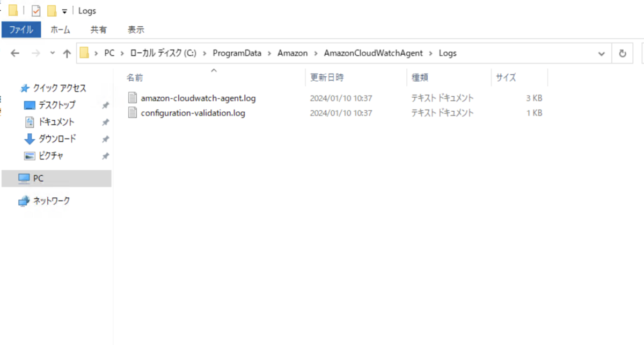Expand chevron before Logs breadcrumb
This screenshot has height=345, width=644.
point(431,53)
